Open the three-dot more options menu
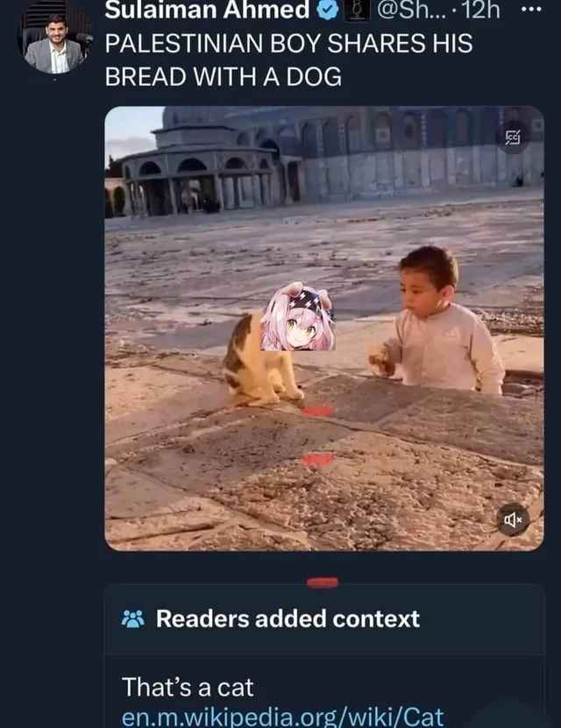 [x=532, y=10]
